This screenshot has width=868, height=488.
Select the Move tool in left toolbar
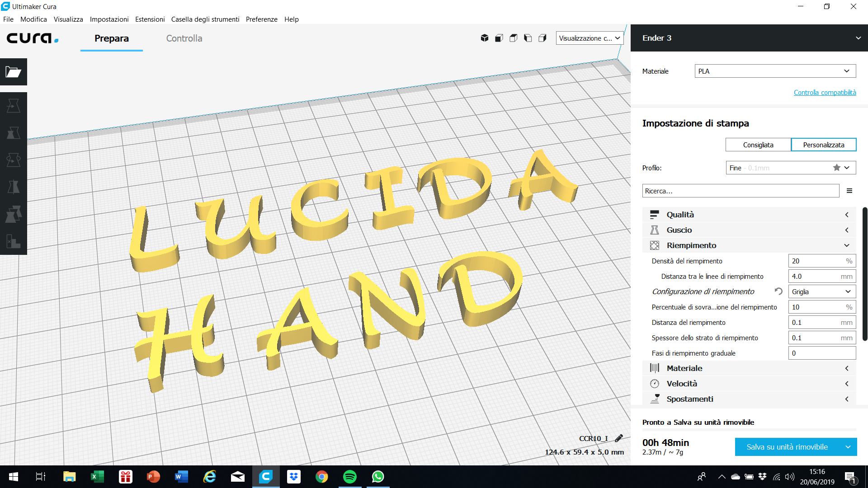14,106
